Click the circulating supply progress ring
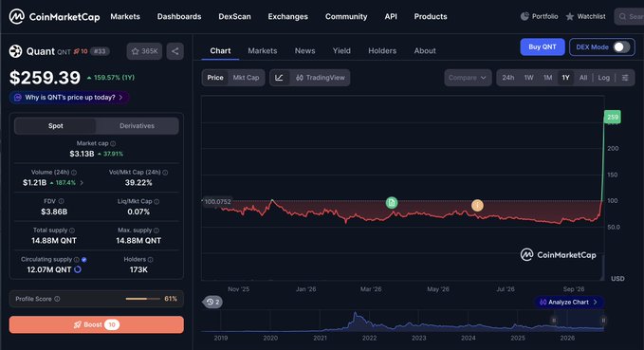This screenshot has width=644, height=350. (77, 269)
